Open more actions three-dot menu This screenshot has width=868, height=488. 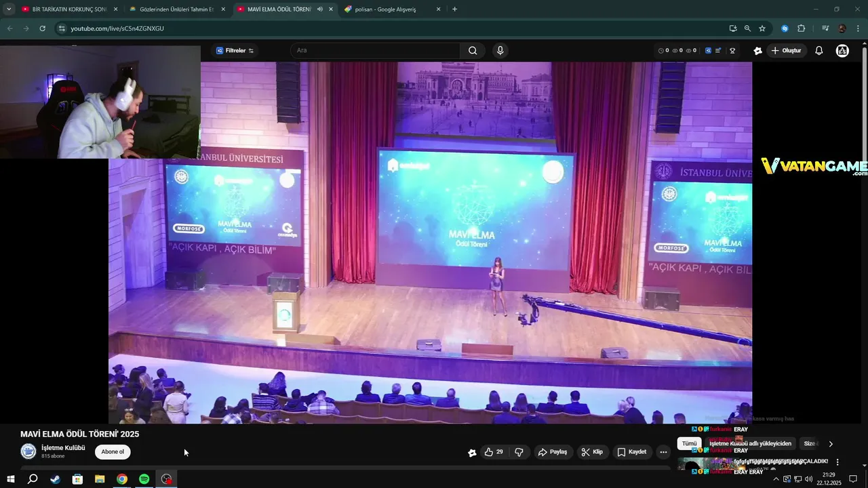(x=663, y=452)
